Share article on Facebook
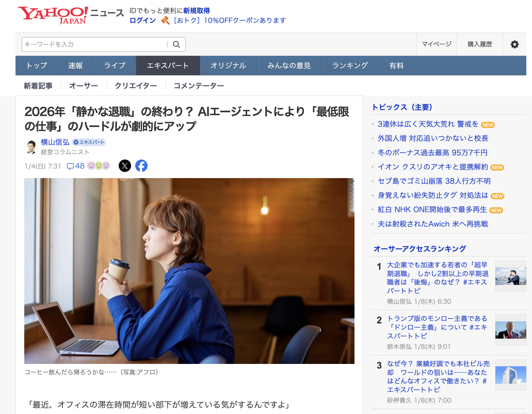Image resolution: width=532 pixels, height=414 pixels. (x=141, y=166)
